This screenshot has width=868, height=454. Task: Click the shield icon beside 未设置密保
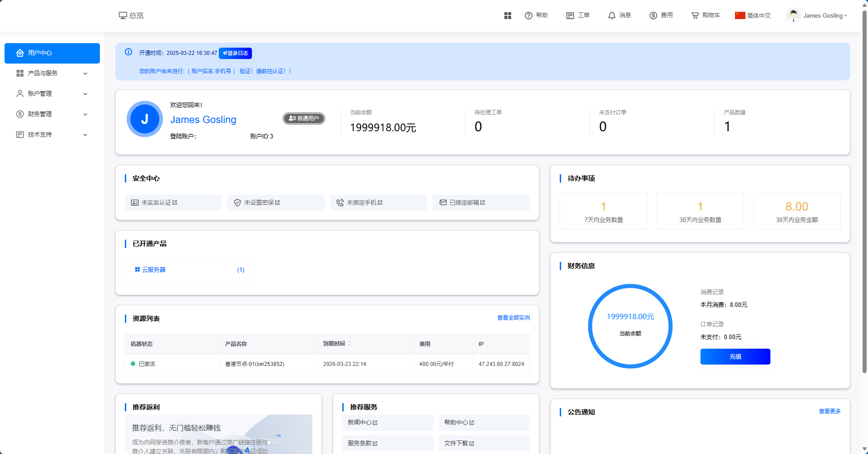237,202
